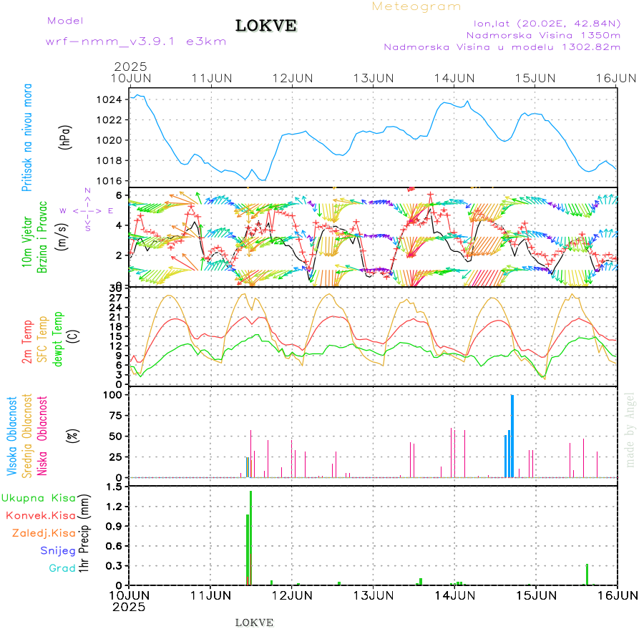Click the Meteogram heading text
The image size is (644, 644).
[416, 6]
